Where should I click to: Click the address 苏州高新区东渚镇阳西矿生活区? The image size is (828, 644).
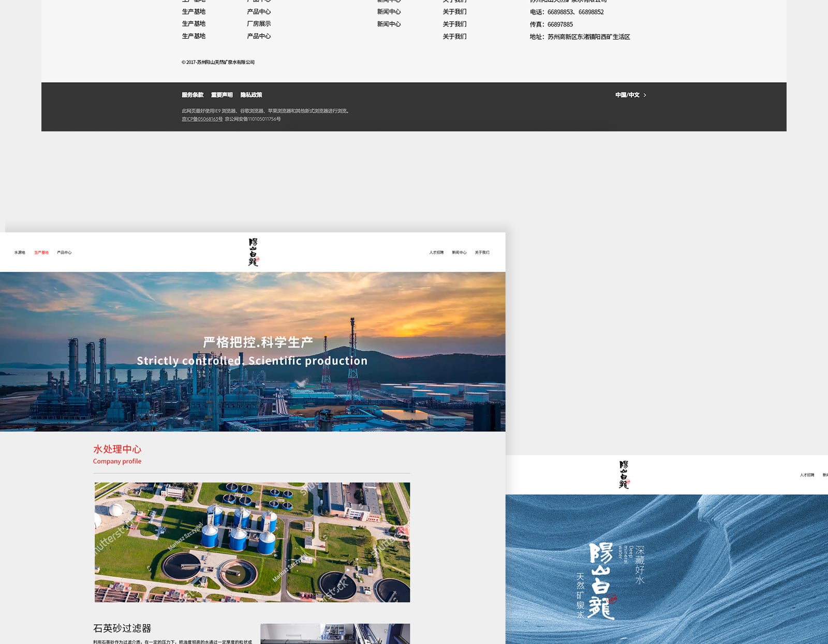(589, 37)
